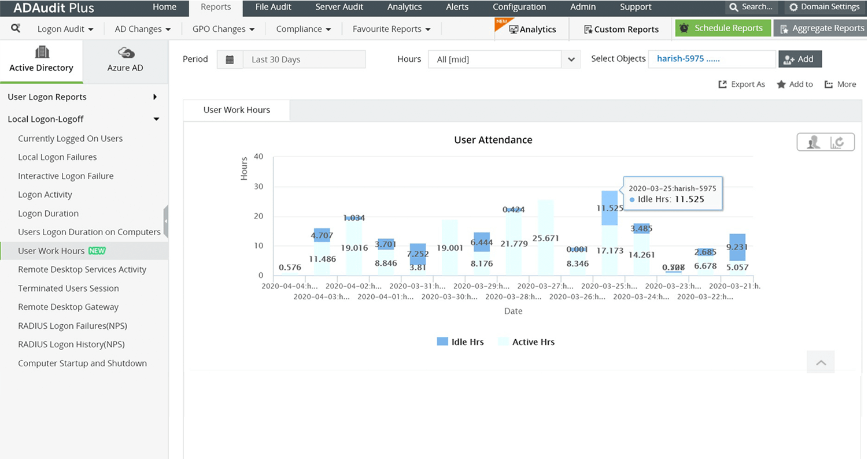This screenshot has height=460, width=868.
Task: Expand the Logon Audit dropdown menu
Action: pos(65,29)
